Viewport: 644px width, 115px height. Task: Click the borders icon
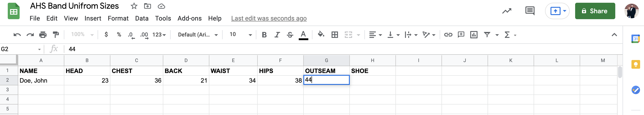coord(335,34)
